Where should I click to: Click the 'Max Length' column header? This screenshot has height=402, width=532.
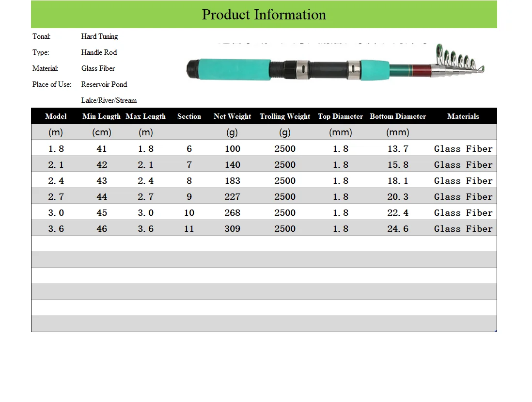click(x=145, y=116)
